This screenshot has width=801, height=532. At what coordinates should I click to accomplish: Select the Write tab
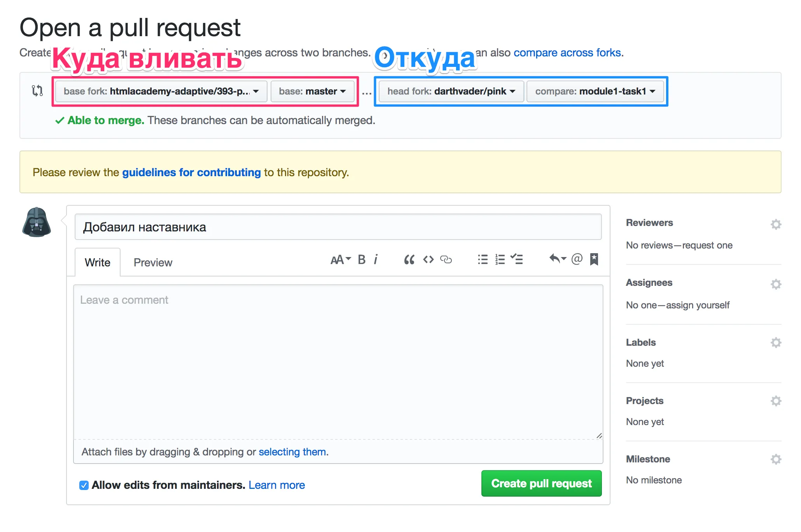coord(97,262)
